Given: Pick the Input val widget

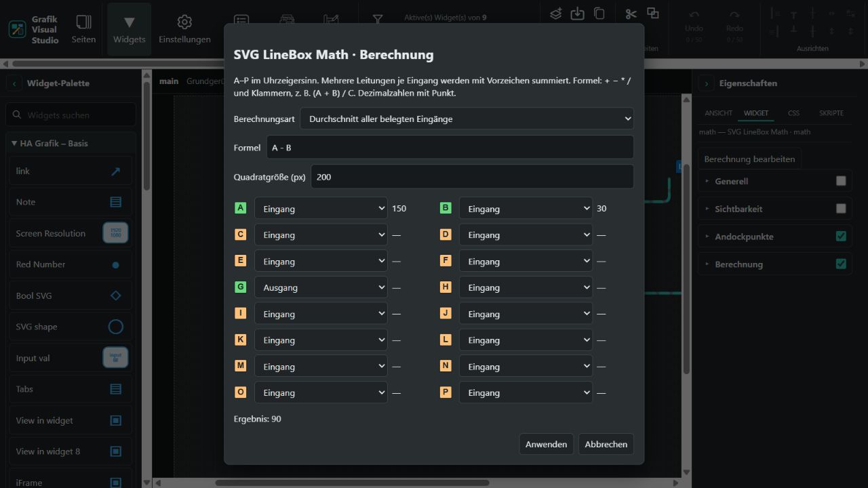Looking at the screenshot, I should [71, 358].
